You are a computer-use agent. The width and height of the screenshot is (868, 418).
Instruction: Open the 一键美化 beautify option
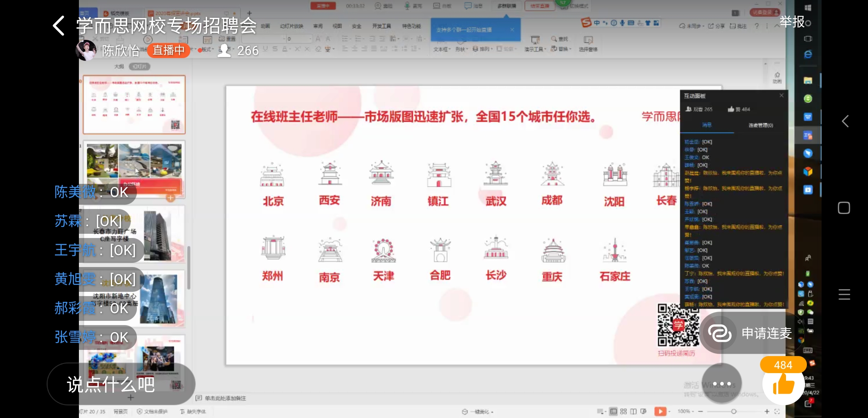tap(478, 412)
